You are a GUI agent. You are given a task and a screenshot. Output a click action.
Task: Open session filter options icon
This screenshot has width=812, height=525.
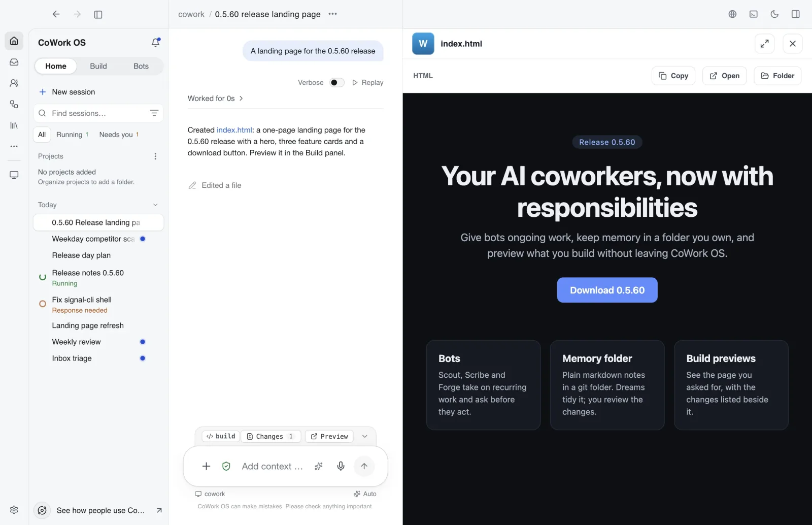point(154,113)
